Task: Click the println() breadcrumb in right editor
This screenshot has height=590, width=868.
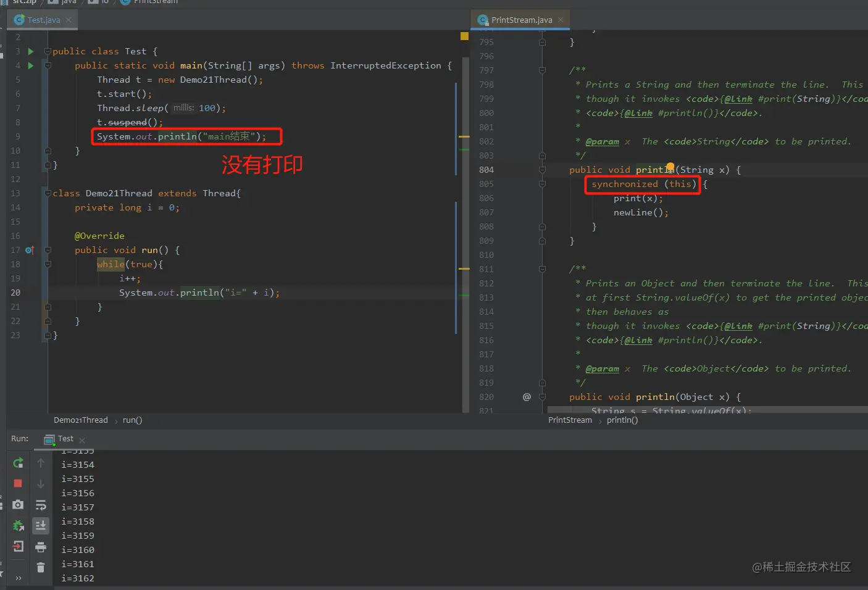Action: [x=622, y=420]
